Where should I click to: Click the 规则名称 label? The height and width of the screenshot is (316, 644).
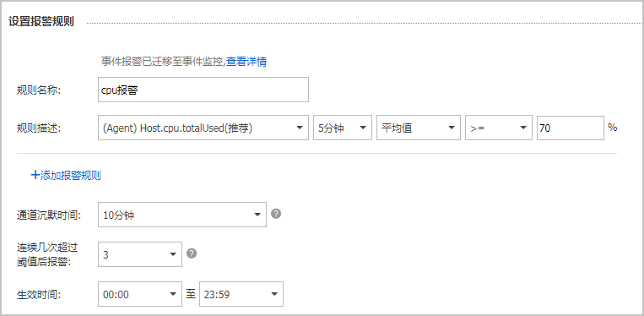click(39, 90)
